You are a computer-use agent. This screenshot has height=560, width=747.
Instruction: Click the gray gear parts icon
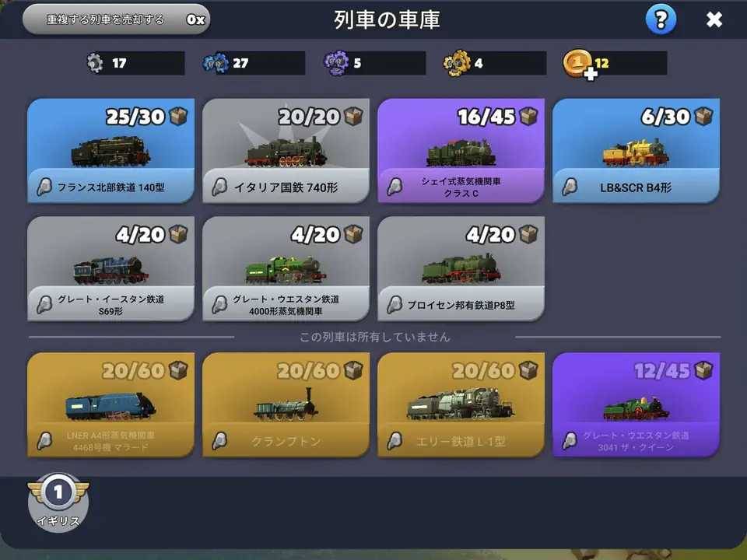pos(95,63)
